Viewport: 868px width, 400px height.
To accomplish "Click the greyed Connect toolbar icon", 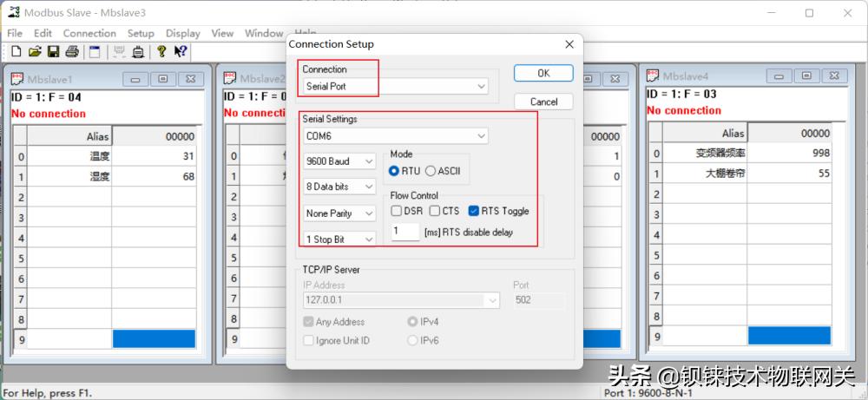I will (x=118, y=51).
